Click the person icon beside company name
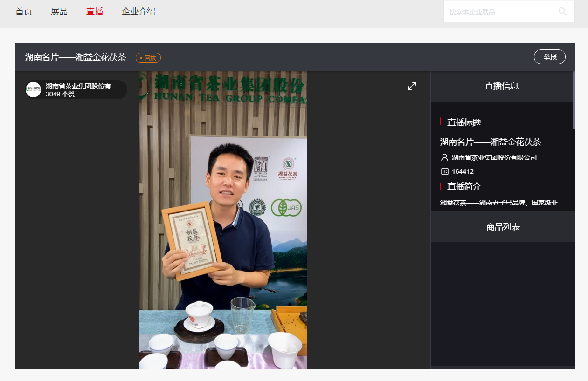The image size is (588, 381). click(x=444, y=157)
